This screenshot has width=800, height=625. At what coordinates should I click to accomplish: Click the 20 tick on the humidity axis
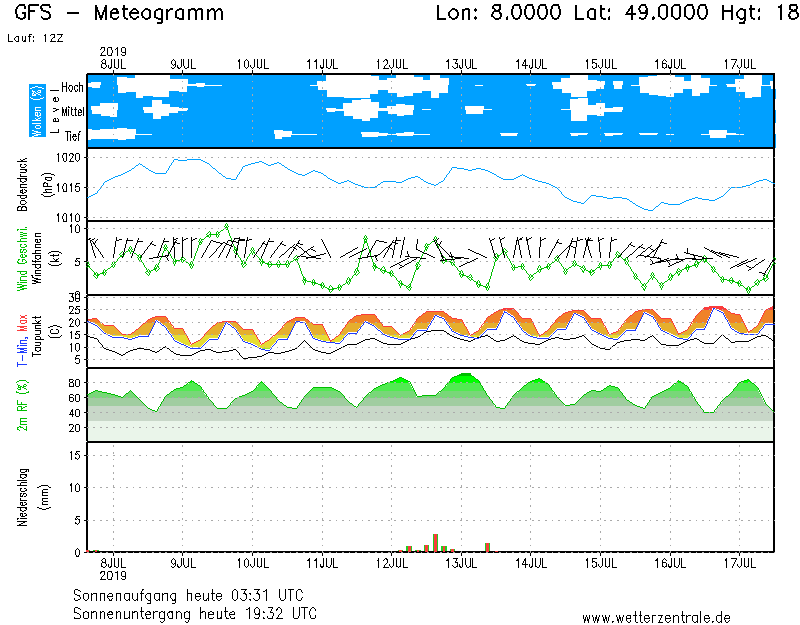[74, 428]
